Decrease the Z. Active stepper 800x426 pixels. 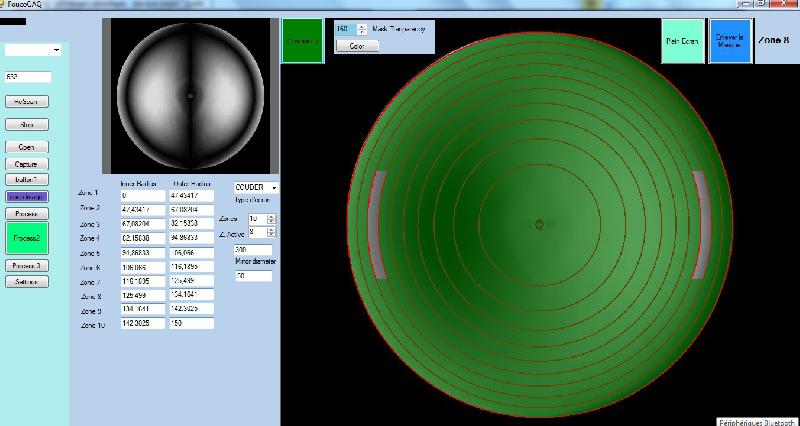[x=271, y=235]
